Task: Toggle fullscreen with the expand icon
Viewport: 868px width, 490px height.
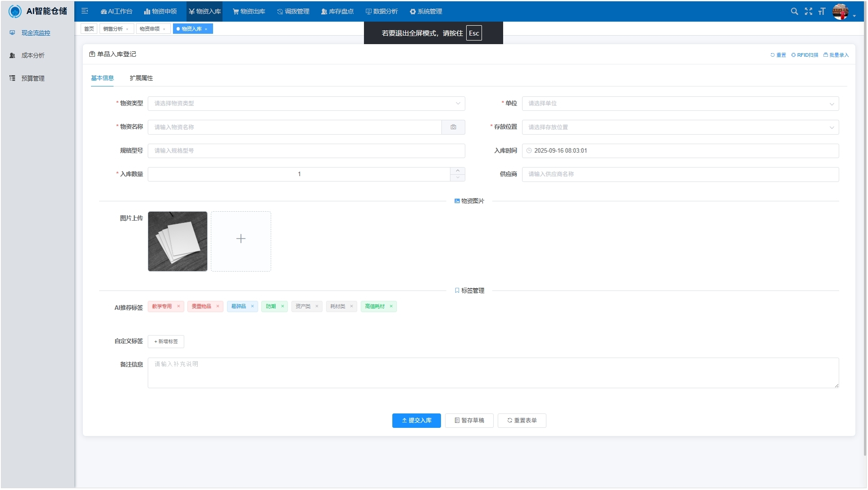Action: point(808,11)
